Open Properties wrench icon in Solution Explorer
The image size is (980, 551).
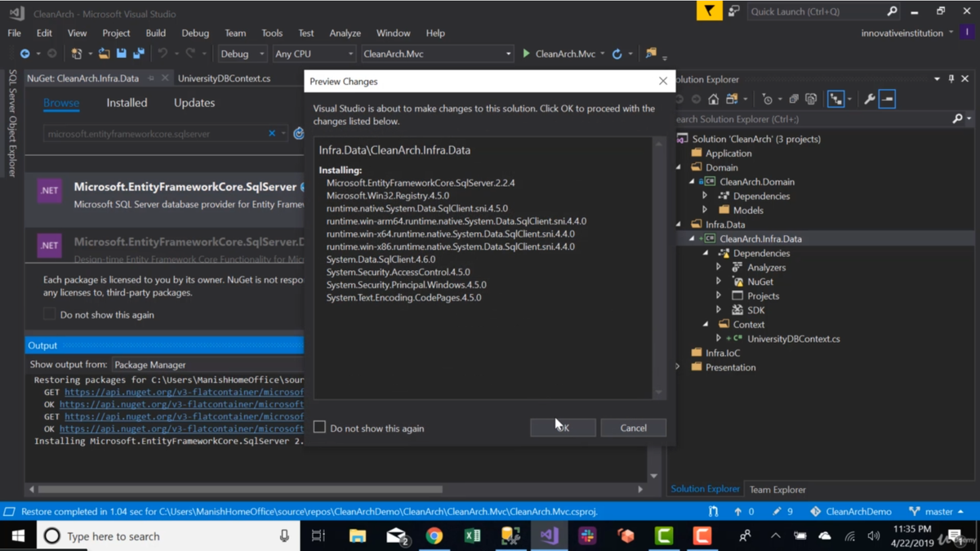[870, 100]
